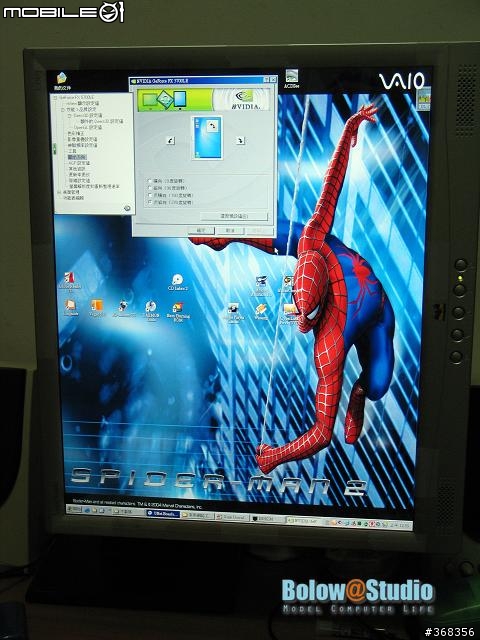This screenshot has height=640, width=480.
Task: Collapse the Direct3D settings tree node
Action: point(70,116)
